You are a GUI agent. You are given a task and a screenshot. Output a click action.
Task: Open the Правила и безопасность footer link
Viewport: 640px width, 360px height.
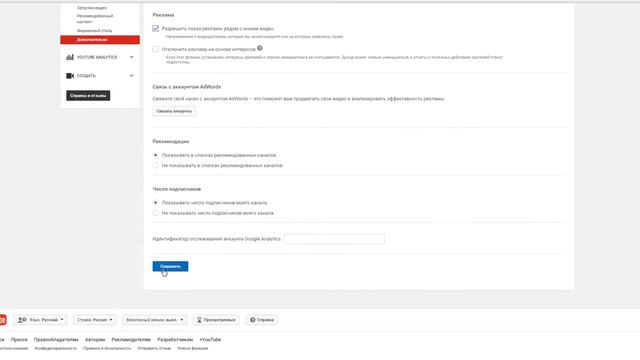[x=107, y=348]
